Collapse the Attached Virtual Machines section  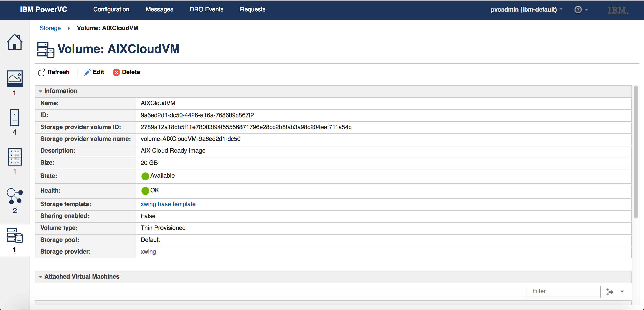(40, 277)
